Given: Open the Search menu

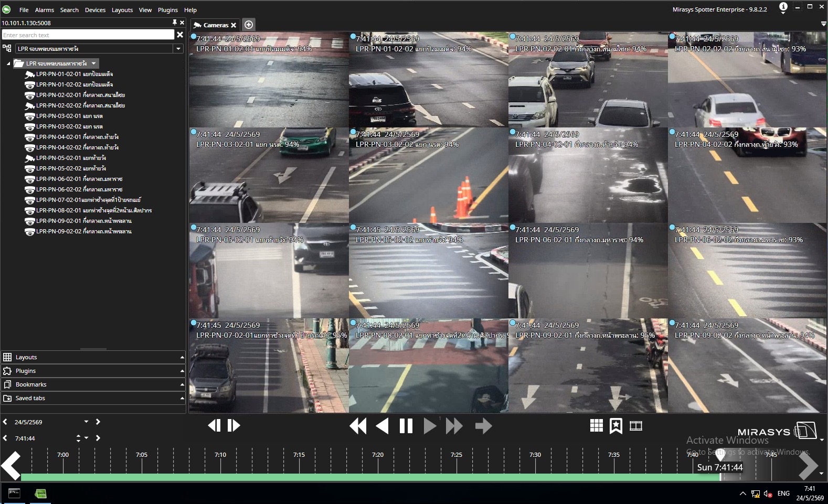Looking at the screenshot, I should click(x=69, y=10).
